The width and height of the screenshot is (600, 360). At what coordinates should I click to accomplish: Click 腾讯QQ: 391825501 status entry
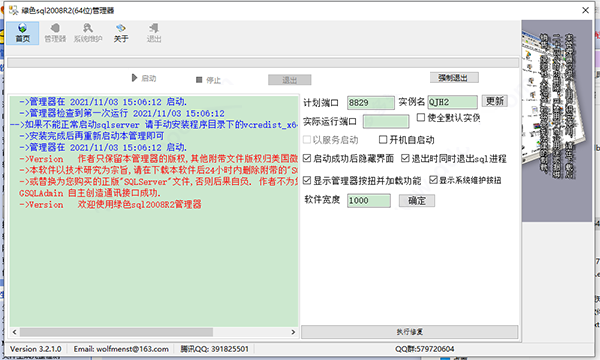click(214, 349)
